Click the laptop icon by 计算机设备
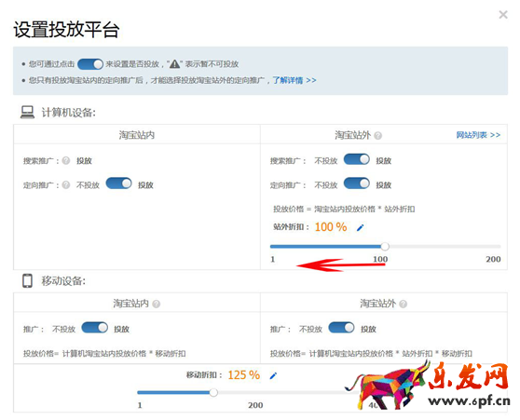520x420 pixels. (x=27, y=112)
